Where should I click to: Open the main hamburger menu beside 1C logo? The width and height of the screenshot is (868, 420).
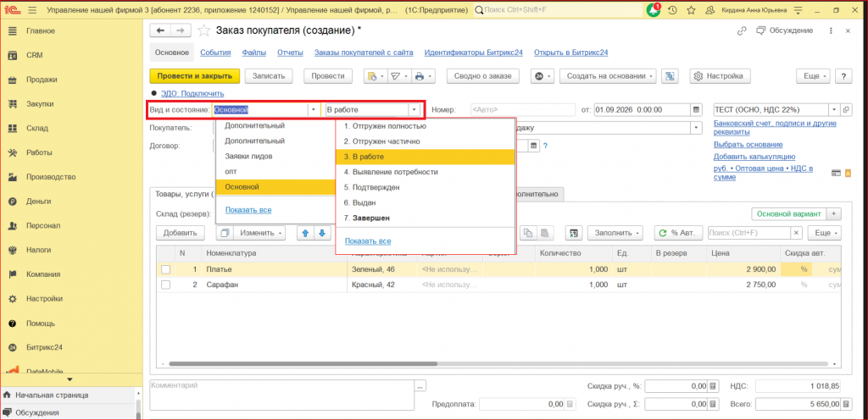[x=32, y=10]
